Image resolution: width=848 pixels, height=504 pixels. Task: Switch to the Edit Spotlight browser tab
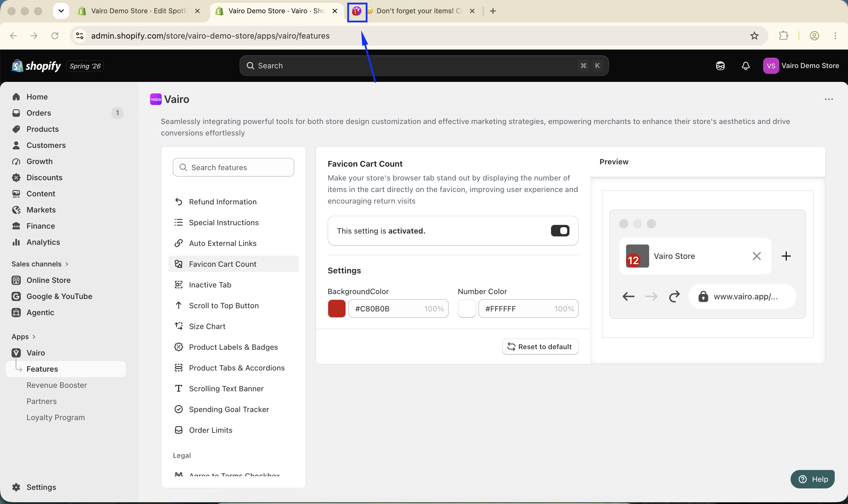click(x=139, y=11)
